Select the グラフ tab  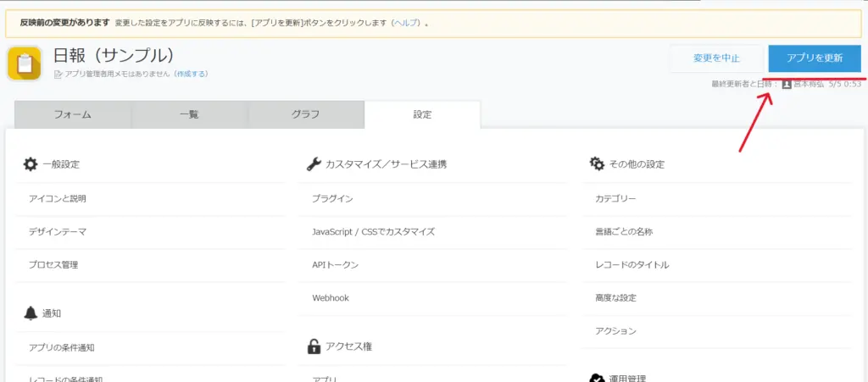[305, 114]
